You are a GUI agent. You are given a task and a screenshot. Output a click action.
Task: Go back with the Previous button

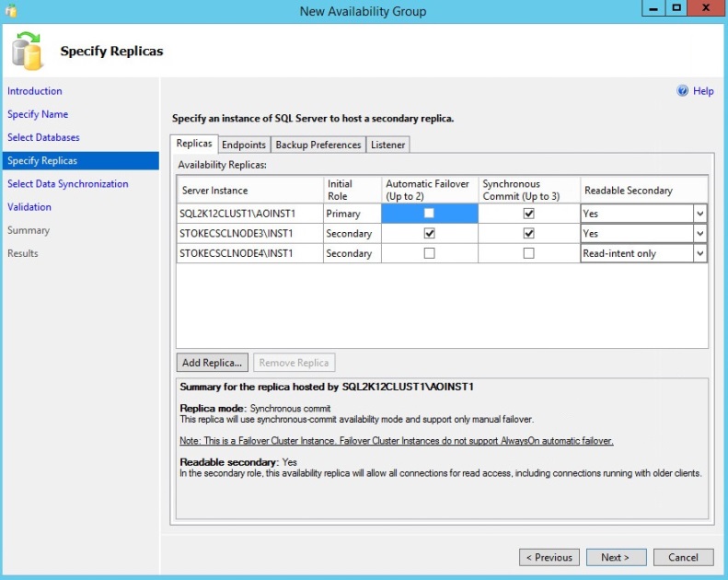[x=549, y=557]
